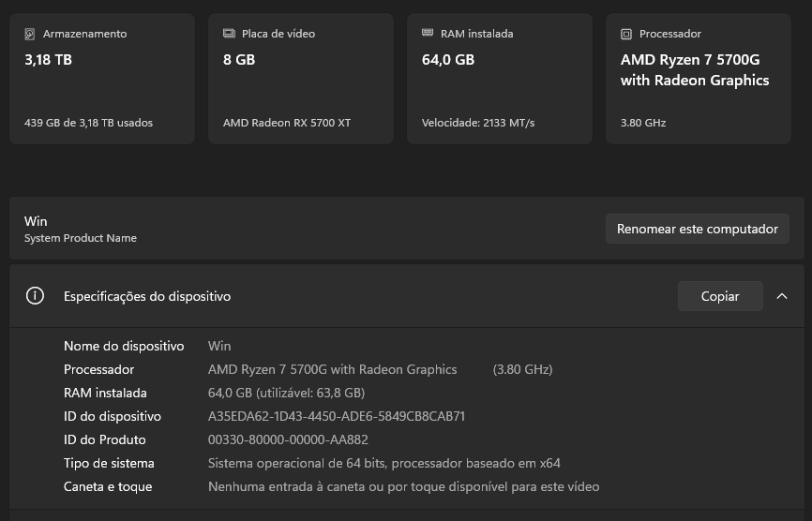The width and height of the screenshot is (812, 521).
Task: Click the ID do Produto number value
Action: (x=288, y=439)
